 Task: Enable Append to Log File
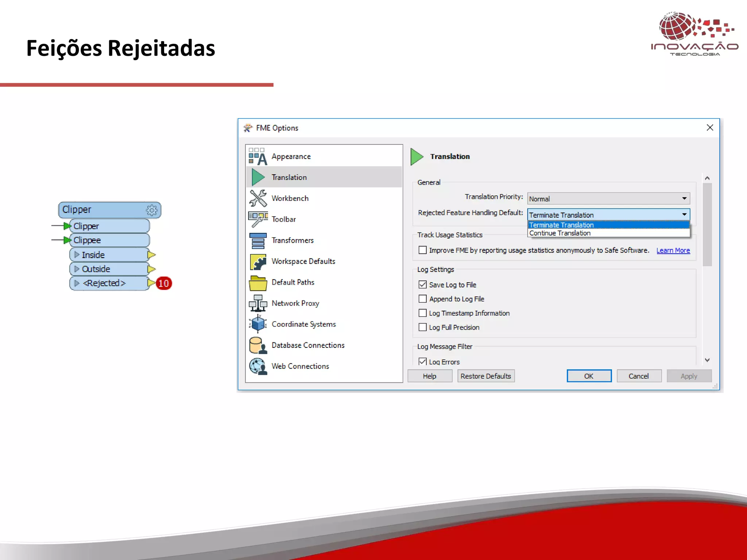pos(422,299)
